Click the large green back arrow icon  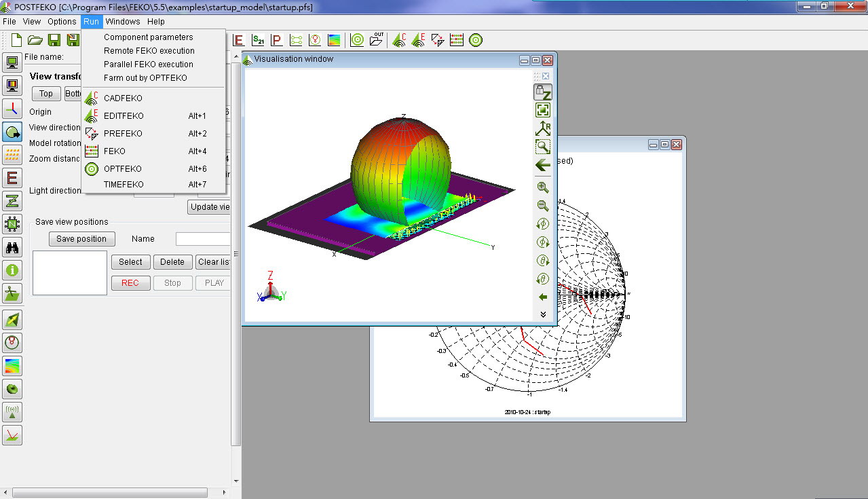543,165
